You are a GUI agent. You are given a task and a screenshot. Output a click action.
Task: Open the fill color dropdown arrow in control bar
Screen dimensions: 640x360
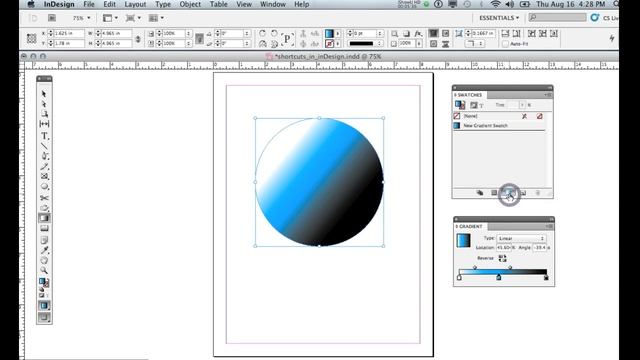pos(338,33)
